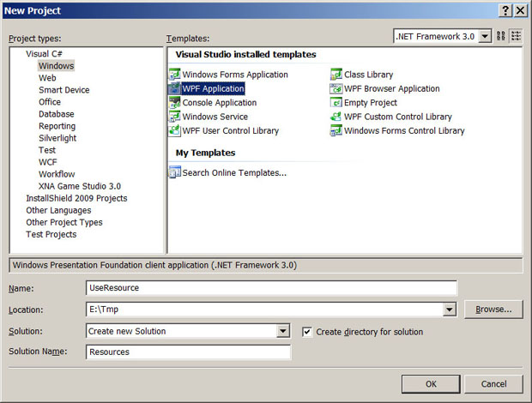Select the Database project type
This screenshot has width=532, height=403.
(x=56, y=114)
